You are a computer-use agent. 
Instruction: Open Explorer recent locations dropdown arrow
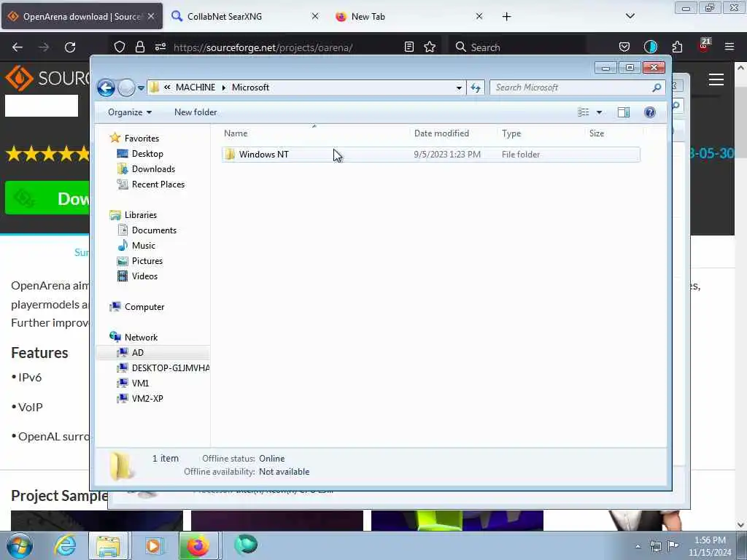coord(141,88)
